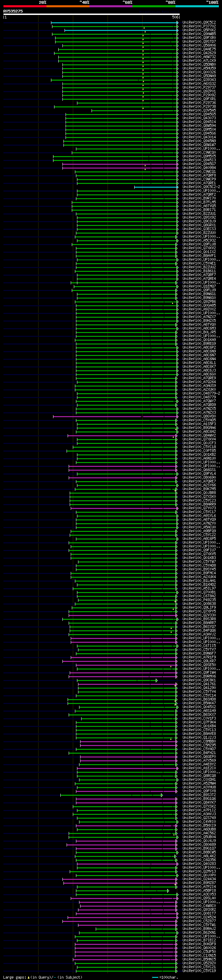Click the red 20% identity color scale segment
The image size is (222, 980).
[x=25, y=7]
